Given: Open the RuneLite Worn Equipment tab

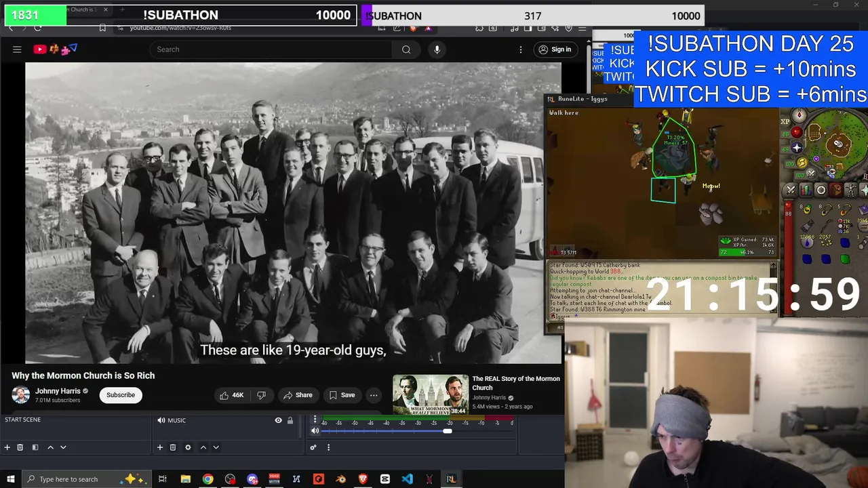Looking at the screenshot, I should coord(850,190).
